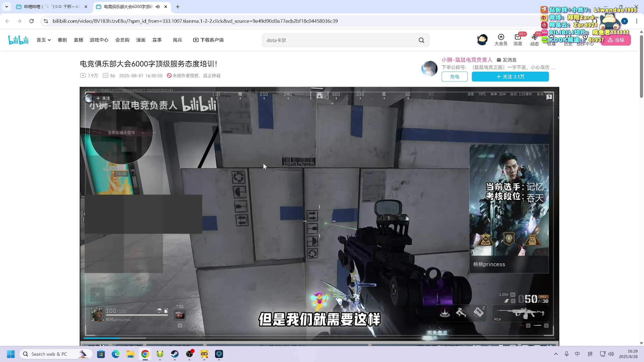This screenshot has width=644, height=362.
Task: Click the video view count 7.9万
Action: [x=89, y=76]
